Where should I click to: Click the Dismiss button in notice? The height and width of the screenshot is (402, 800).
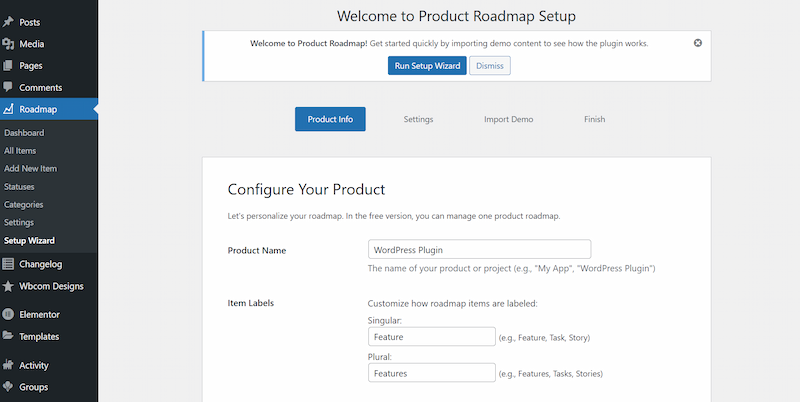pos(490,66)
